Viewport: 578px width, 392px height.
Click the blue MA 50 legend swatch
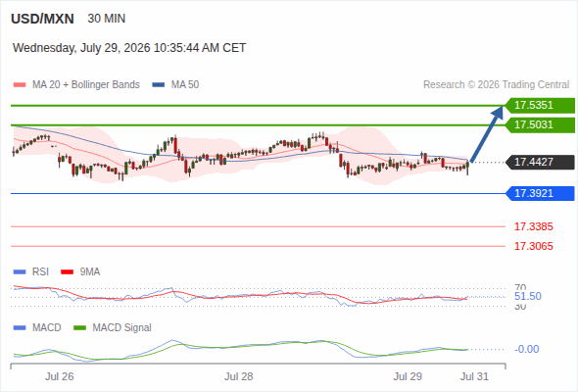(158, 85)
